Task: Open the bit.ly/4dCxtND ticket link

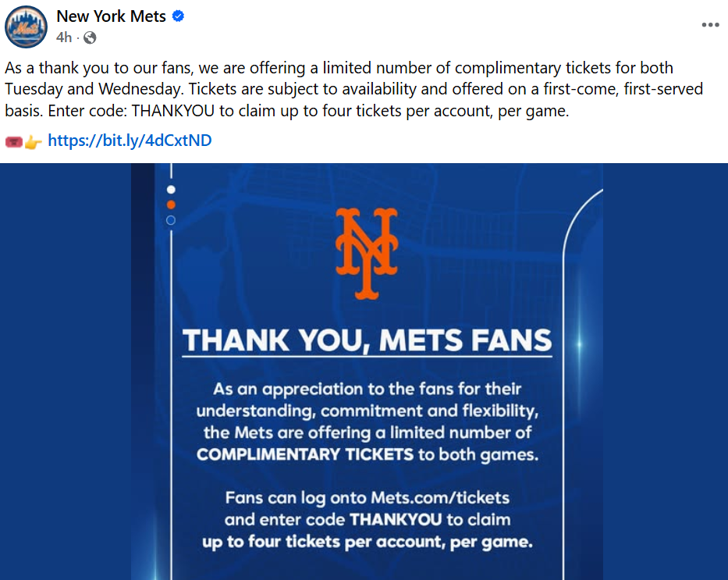Action: 130,141
